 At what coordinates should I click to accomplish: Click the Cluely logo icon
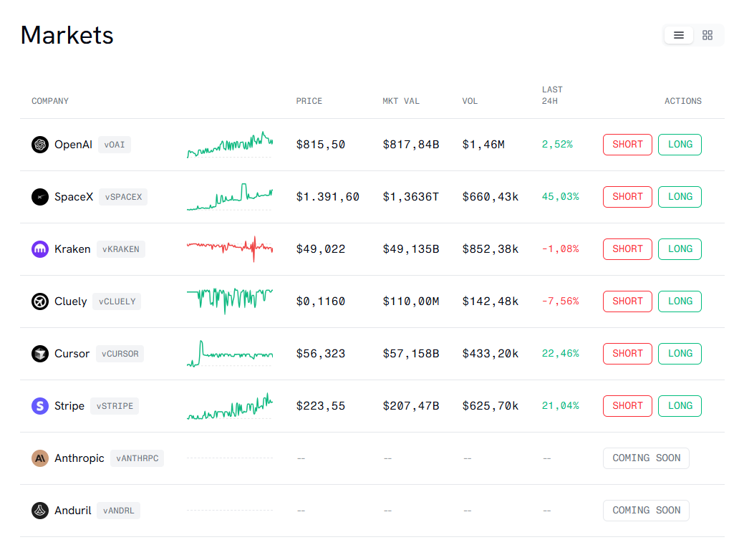click(x=39, y=301)
